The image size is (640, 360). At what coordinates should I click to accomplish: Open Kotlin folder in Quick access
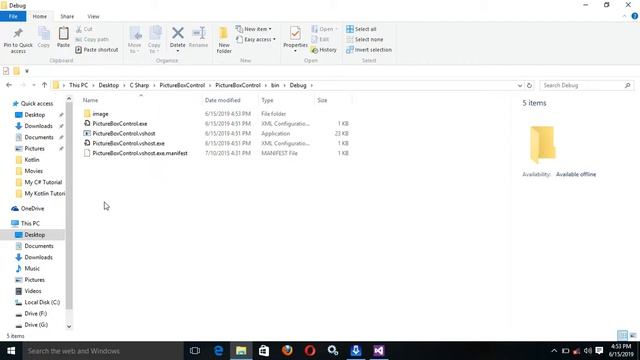coord(32,160)
